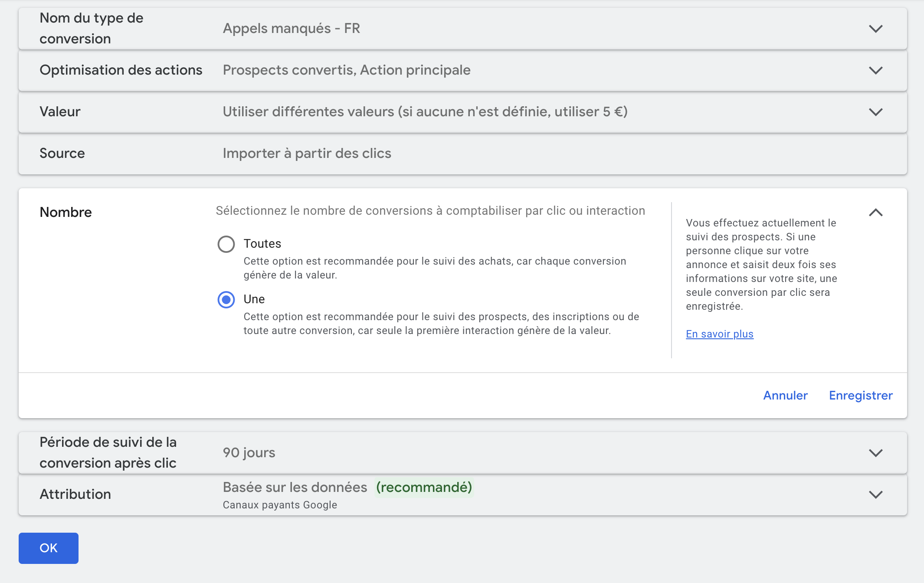Viewport: 924px width, 583px height.
Task: Expand the Période de suivi 90 jours chevron
Action: point(876,453)
